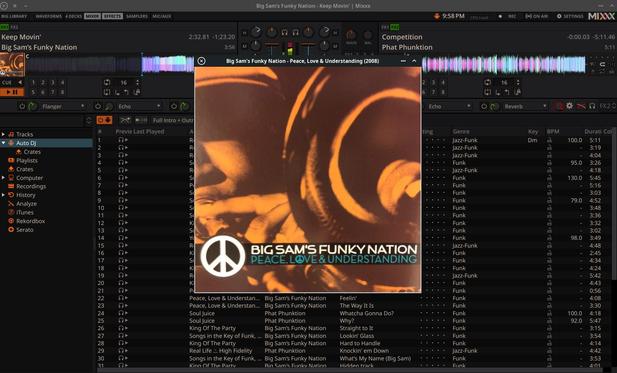The image size is (617, 373).
Task: Click the Tracks library icon in the sidebar
Action: coord(11,134)
